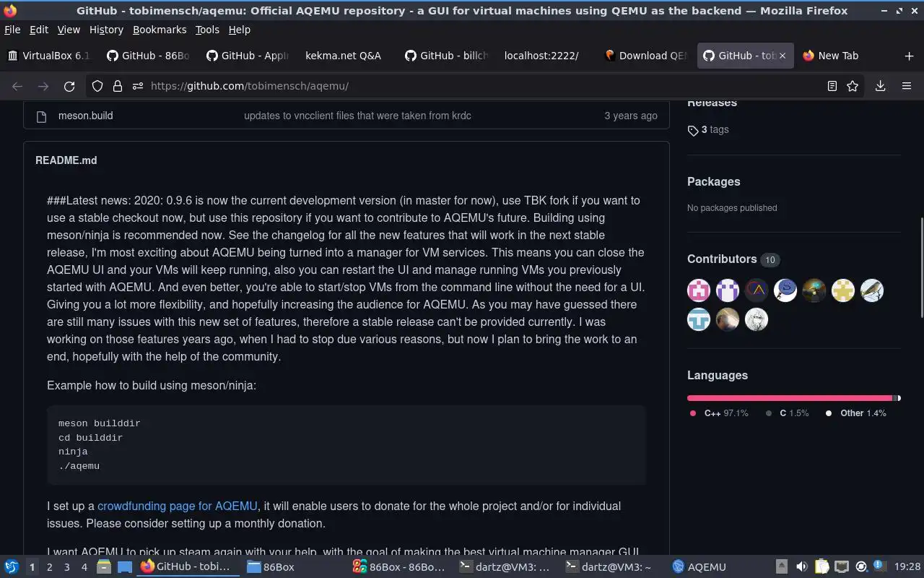Screen dimensions: 924x578
Task: Show site security padlock info
Action: (118, 86)
